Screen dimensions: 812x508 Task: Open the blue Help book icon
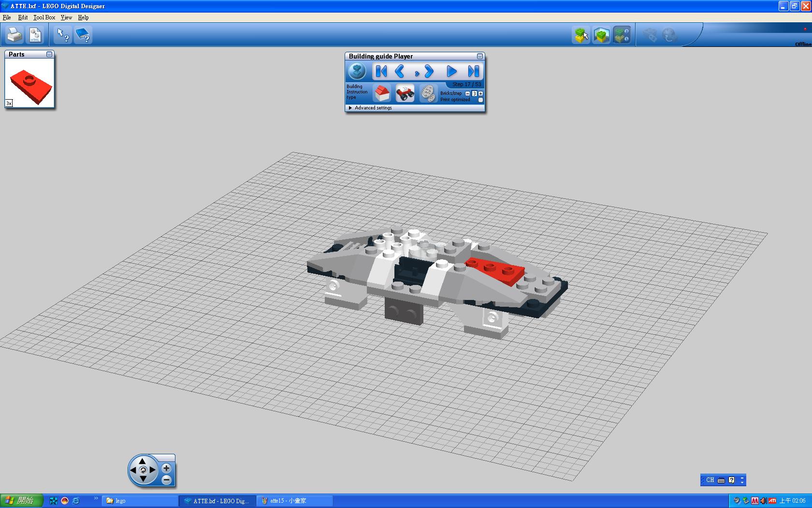83,35
